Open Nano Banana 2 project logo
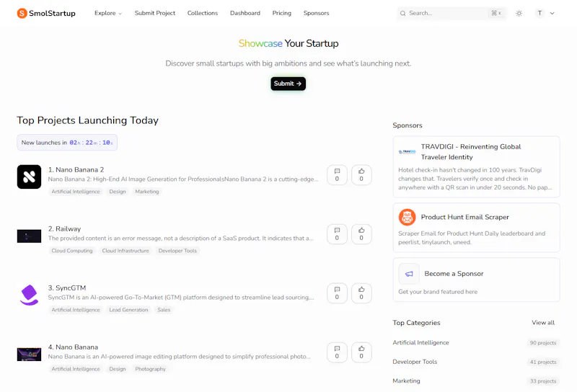This screenshot has height=392, width=577. [29, 177]
